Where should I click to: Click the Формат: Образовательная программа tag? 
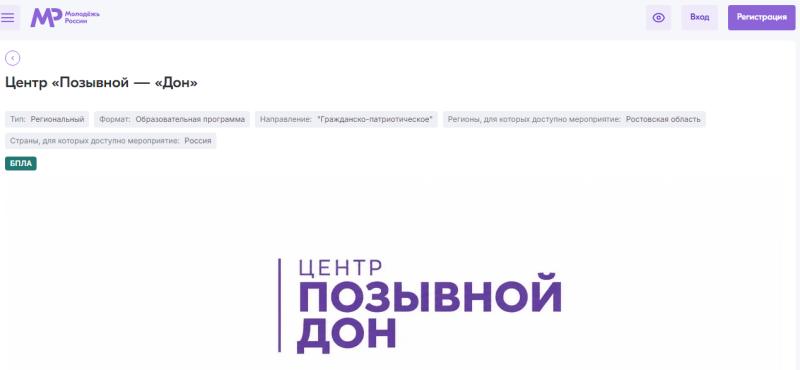tap(172, 119)
